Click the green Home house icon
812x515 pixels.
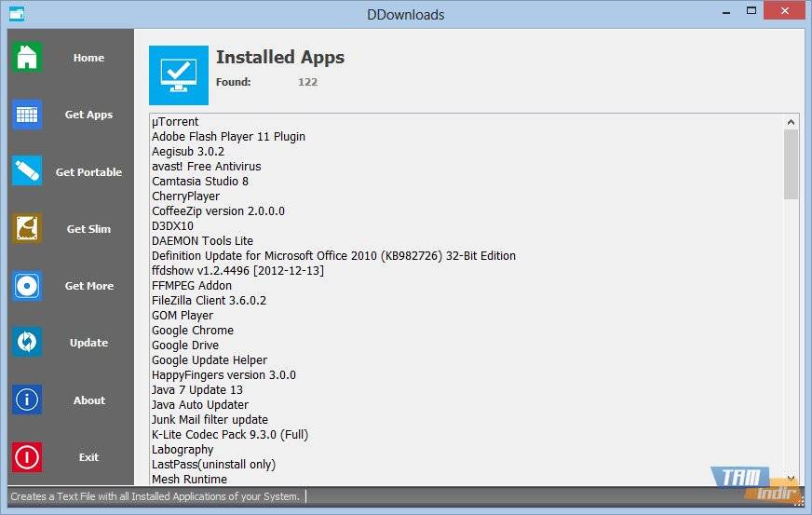27,58
